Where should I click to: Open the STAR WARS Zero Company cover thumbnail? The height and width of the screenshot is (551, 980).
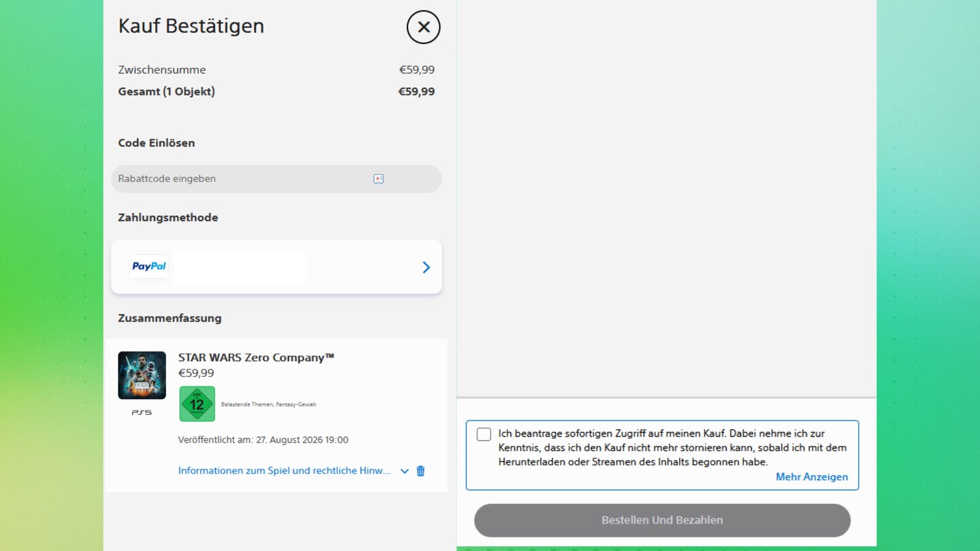(142, 375)
